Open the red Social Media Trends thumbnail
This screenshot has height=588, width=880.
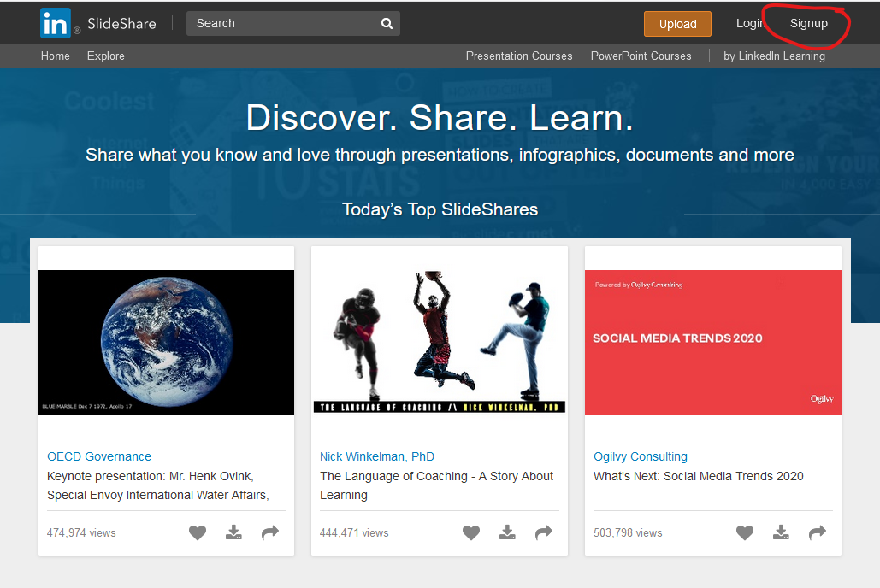(x=712, y=342)
